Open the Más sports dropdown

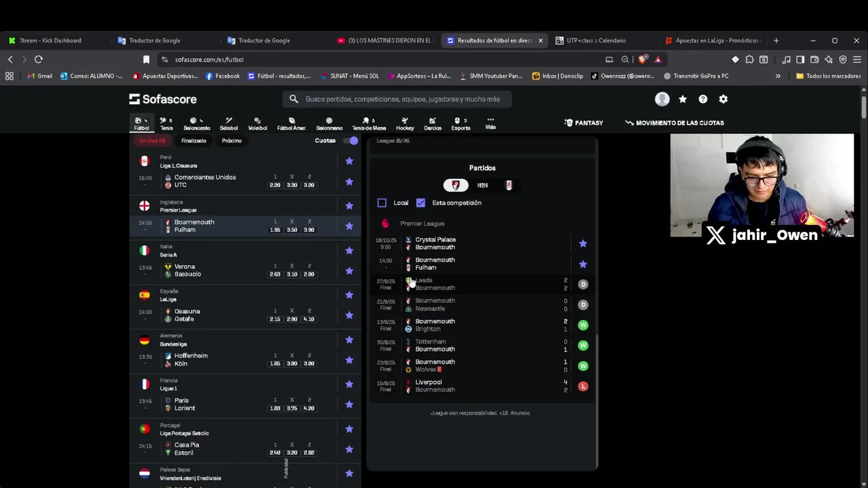490,123
